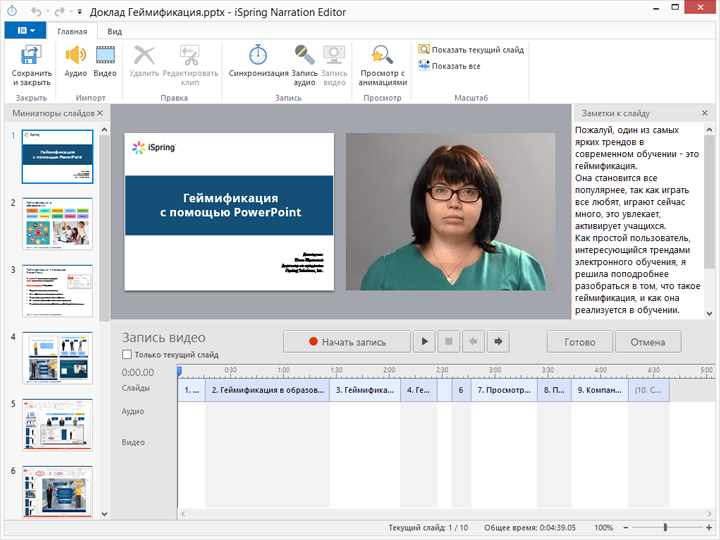Click the Запись видео webcam icon
The height and width of the screenshot is (540, 720).
click(x=334, y=65)
